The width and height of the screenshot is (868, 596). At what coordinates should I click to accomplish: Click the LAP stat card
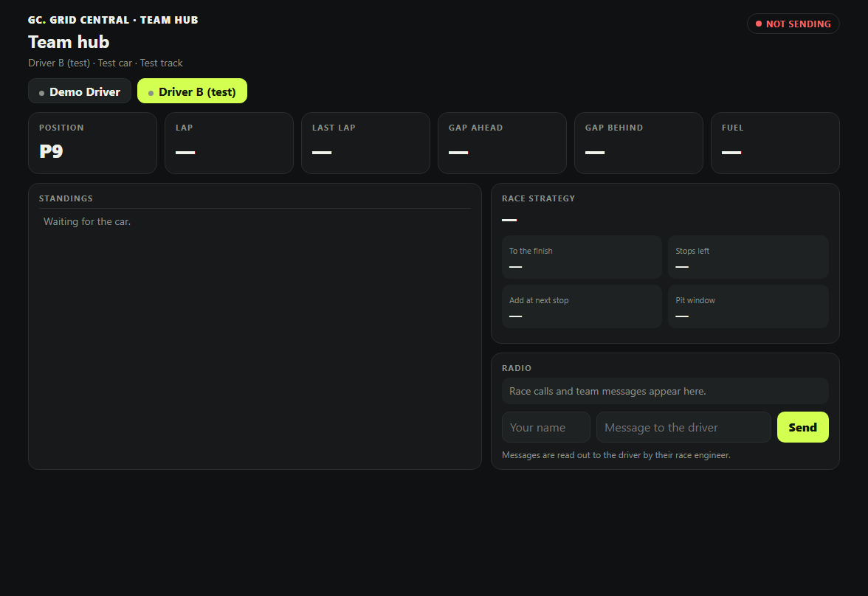pyautogui.click(x=229, y=143)
